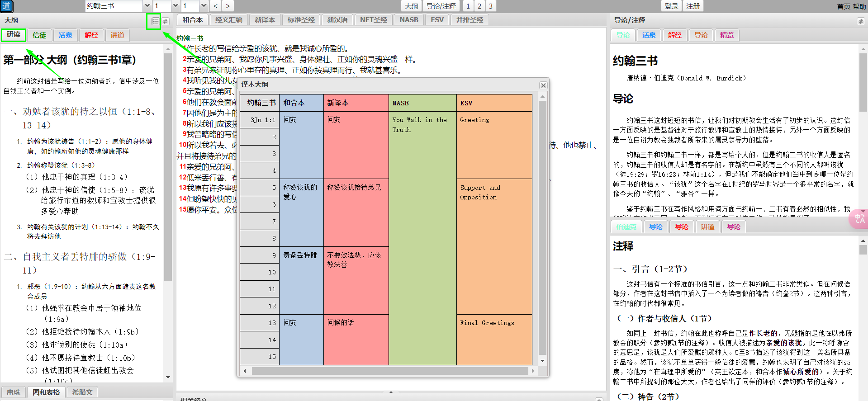868x401 pixels.
Task: Toggle the 大纲 panel button in top bar
Action: 411,6
